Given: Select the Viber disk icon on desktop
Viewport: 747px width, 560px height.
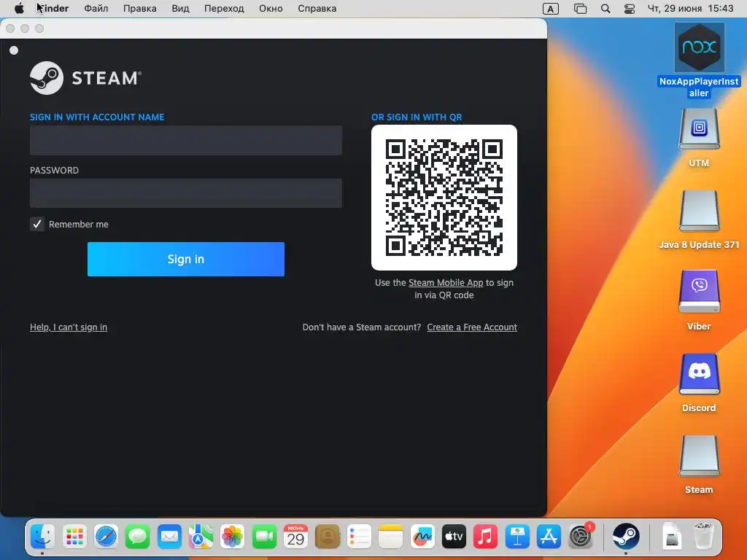Looking at the screenshot, I should [699, 292].
